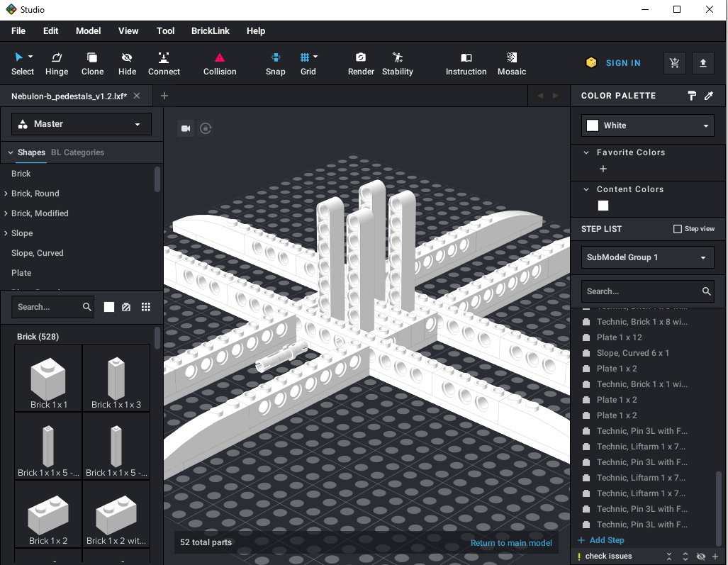Open the BrickLink menu
Image resolution: width=728 pixels, height=565 pixels.
click(211, 31)
